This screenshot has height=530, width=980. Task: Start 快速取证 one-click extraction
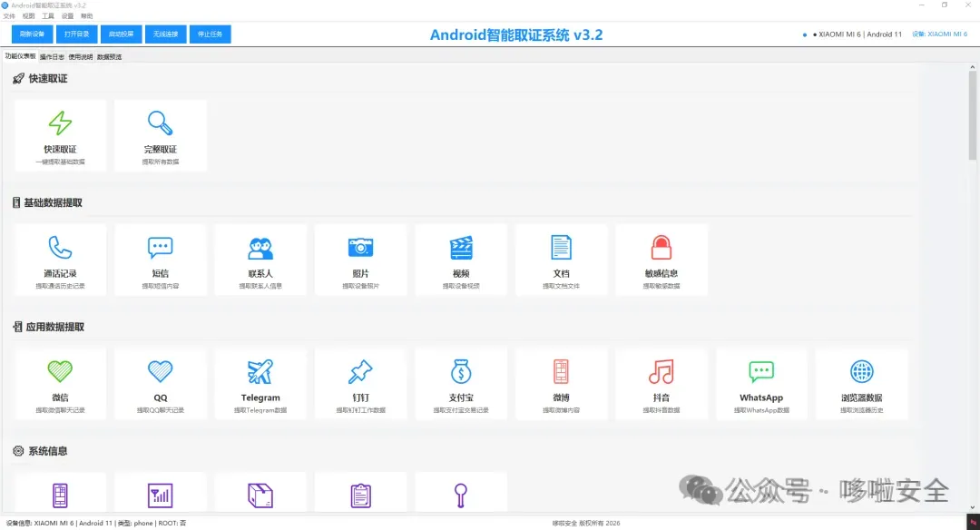pos(60,135)
